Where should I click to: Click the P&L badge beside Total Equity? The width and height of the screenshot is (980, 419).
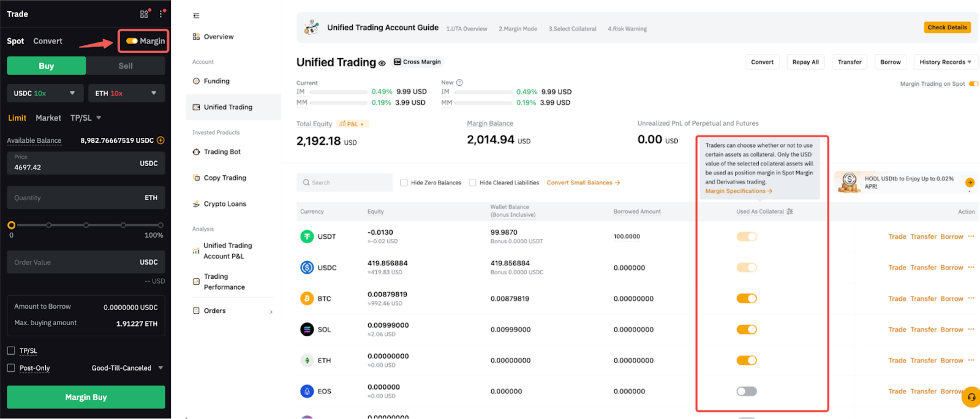[x=352, y=124]
